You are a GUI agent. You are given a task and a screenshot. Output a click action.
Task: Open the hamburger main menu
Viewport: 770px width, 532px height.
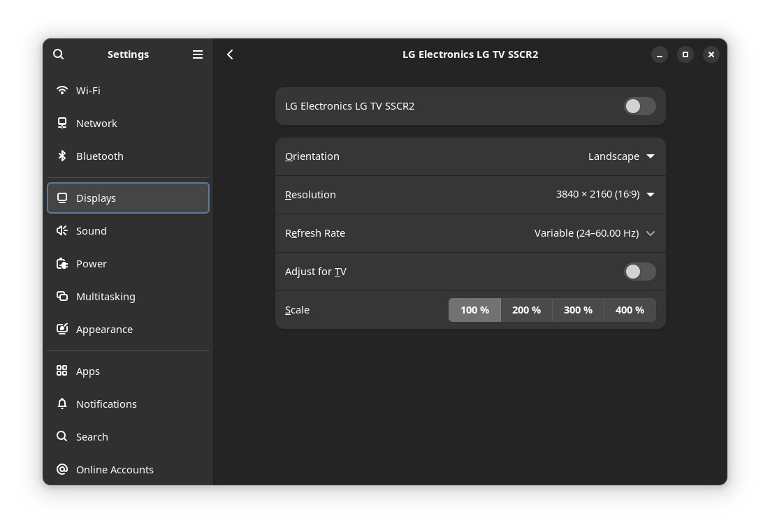pos(198,54)
